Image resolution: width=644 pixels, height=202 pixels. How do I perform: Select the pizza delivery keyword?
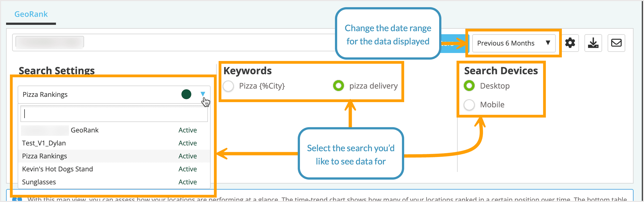(339, 86)
